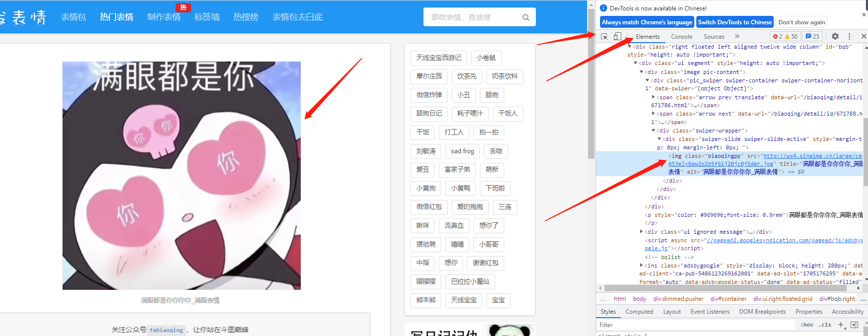Open the errors and warnings counter
Screen dimensions: 868x336
785,36
